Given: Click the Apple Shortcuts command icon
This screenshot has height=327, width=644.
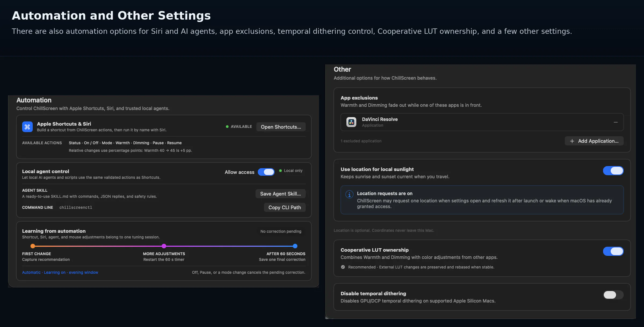Looking at the screenshot, I should pyautogui.click(x=27, y=127).
